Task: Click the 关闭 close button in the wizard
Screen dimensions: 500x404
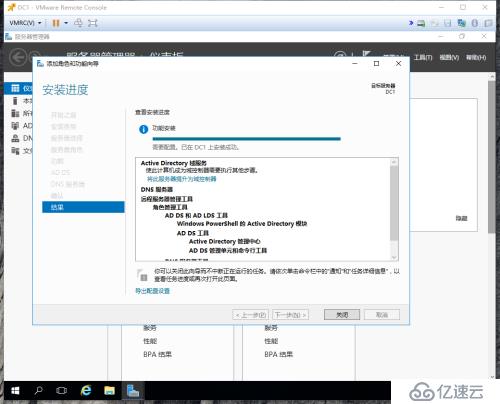Action: (x=342, y=315)
